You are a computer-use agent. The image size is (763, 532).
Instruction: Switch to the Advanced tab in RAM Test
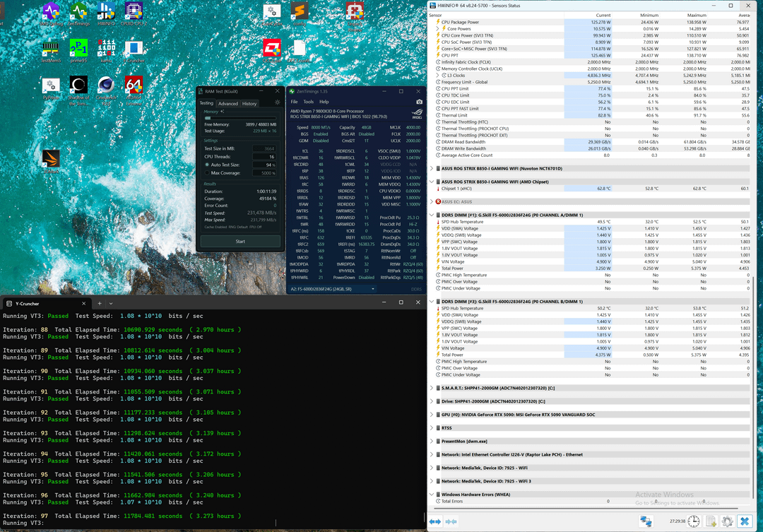pos(227,104)
